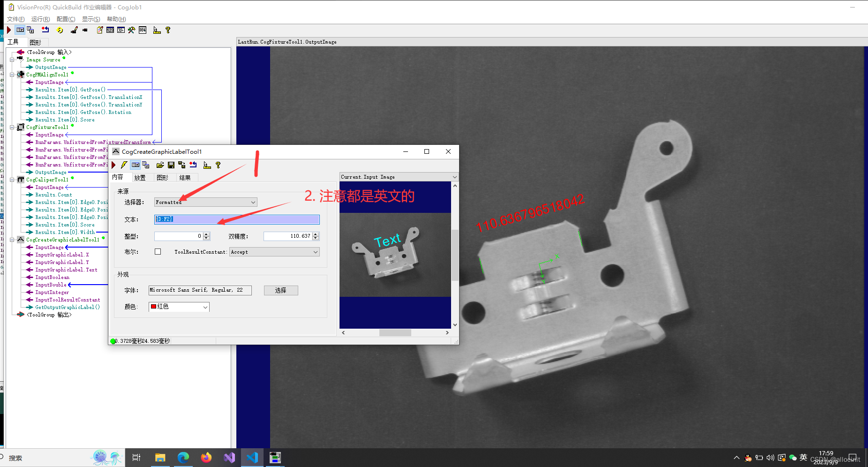Click the 选择 font button
This screenshot has width=868, height=467.
pyautogui.click(x=281, y=290)
